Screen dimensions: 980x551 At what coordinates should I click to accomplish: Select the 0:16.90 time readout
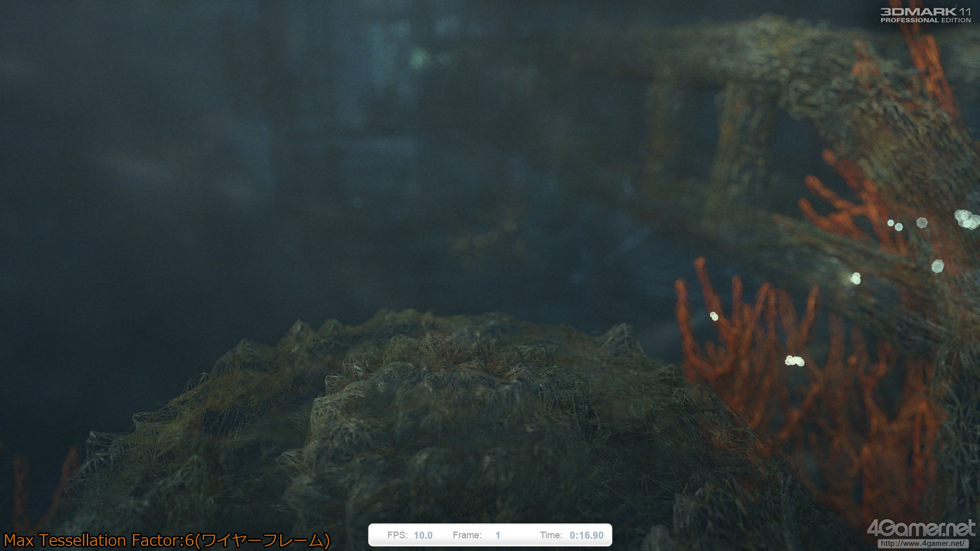(586, 535)
